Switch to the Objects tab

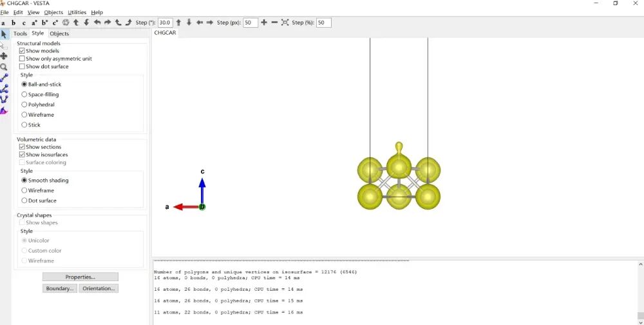pyautogui.click(x=59, y=34)
